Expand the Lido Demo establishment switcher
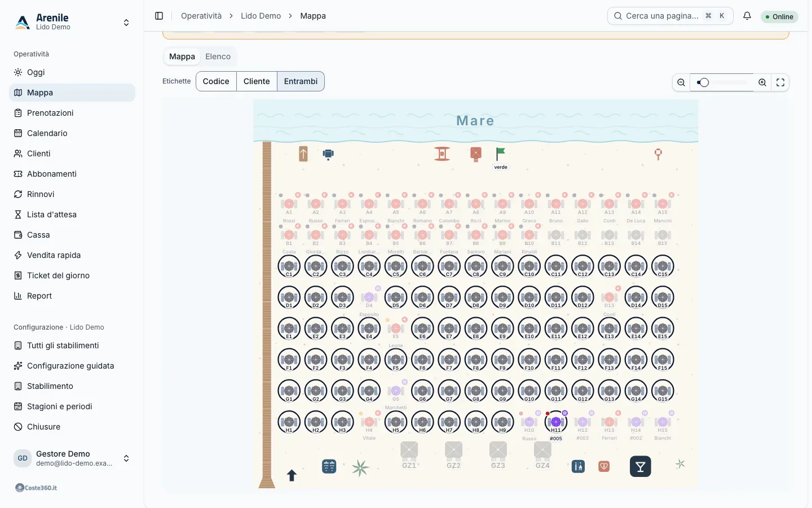This screenshot has height=508, width=812. [x=72, y=22]
